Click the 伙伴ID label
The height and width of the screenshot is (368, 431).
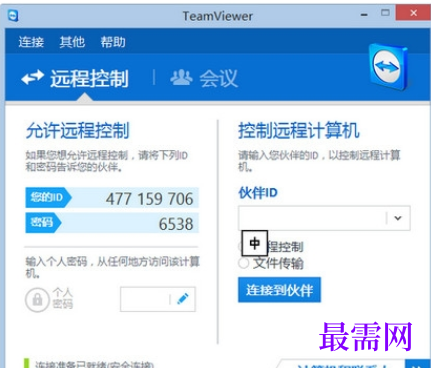[258, 193]
